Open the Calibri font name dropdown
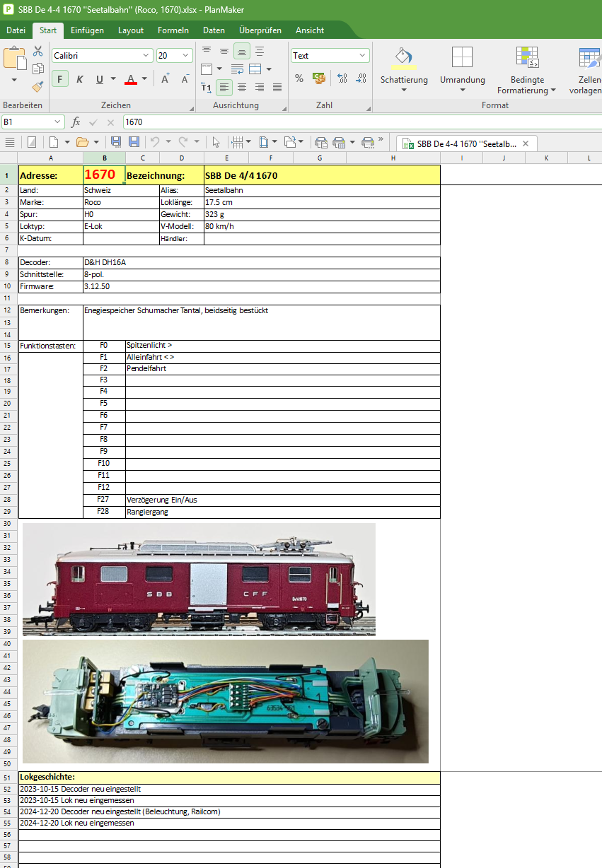The height and width of the screenshot is (868, 602). point(146,56)
